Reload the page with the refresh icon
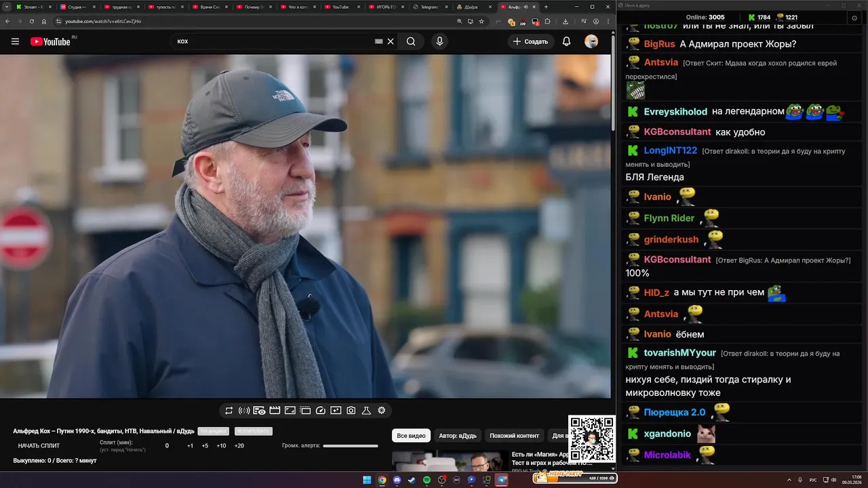Image resolution: width=868 pixels, height=488 pixels. coord(31,21)
